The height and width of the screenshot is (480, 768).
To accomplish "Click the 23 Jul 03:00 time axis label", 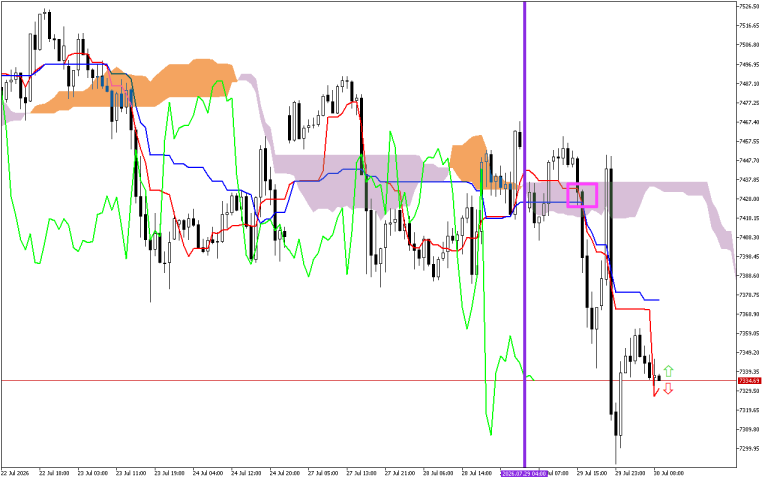I will (93, 474).
